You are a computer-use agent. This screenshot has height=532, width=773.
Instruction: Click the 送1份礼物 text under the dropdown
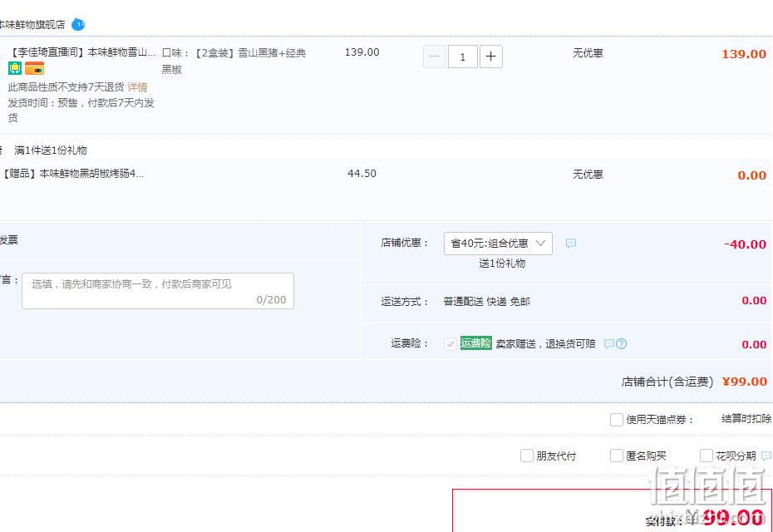tap(502, 264)
